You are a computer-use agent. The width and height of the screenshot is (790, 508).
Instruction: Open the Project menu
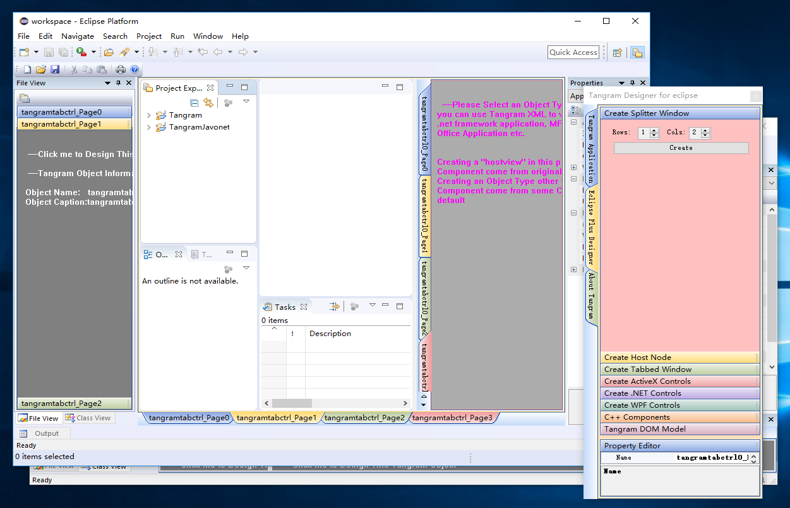pos(149,36)
